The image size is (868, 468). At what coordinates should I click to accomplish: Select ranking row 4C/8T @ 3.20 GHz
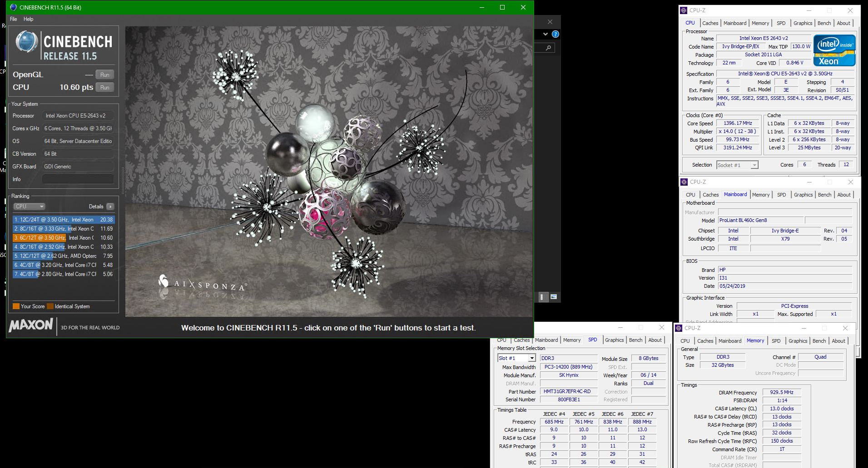pos(64,265)
